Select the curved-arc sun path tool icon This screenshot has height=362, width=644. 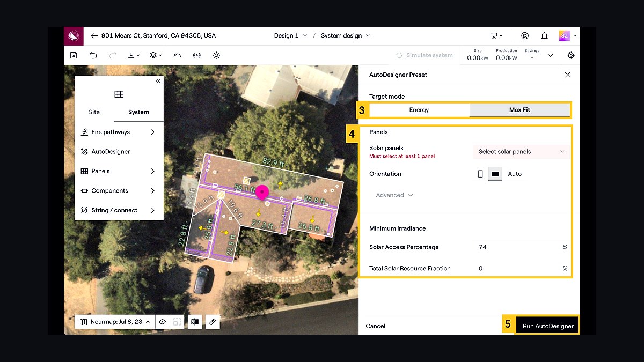pos(178,55)
